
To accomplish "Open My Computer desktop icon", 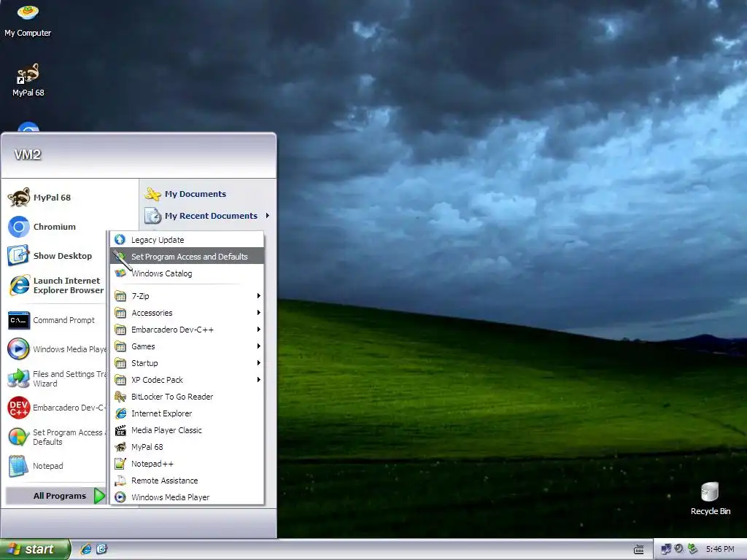I will pos(28,20).
